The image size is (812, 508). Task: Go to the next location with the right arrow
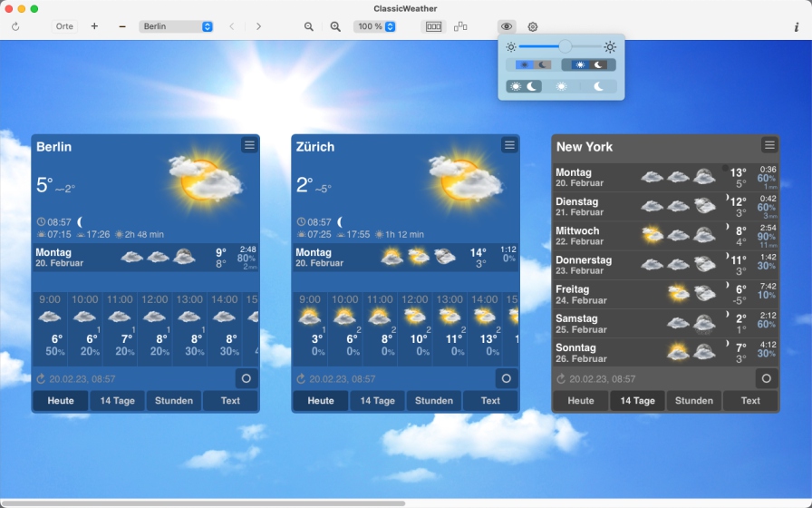(258, 26)
